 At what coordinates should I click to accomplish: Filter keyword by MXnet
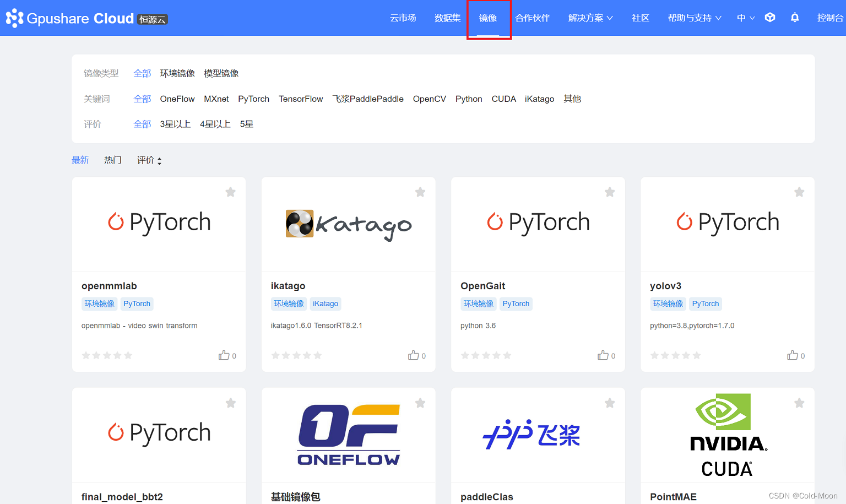click(216, 99)
